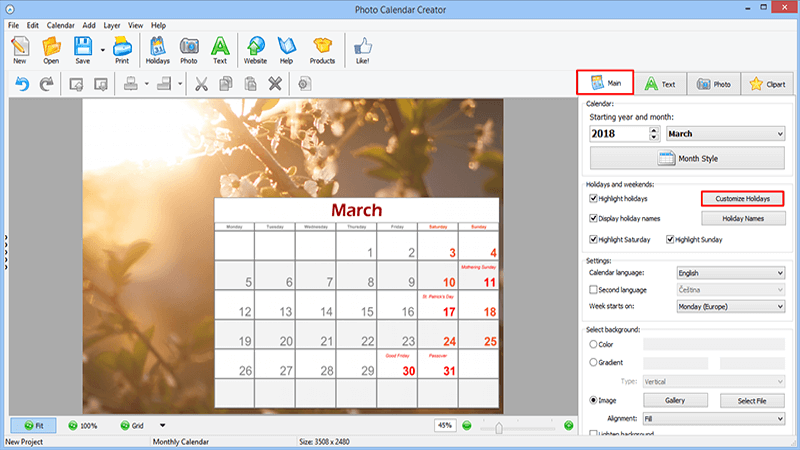Click the Customize Holidays button

[x=743, y=198]
